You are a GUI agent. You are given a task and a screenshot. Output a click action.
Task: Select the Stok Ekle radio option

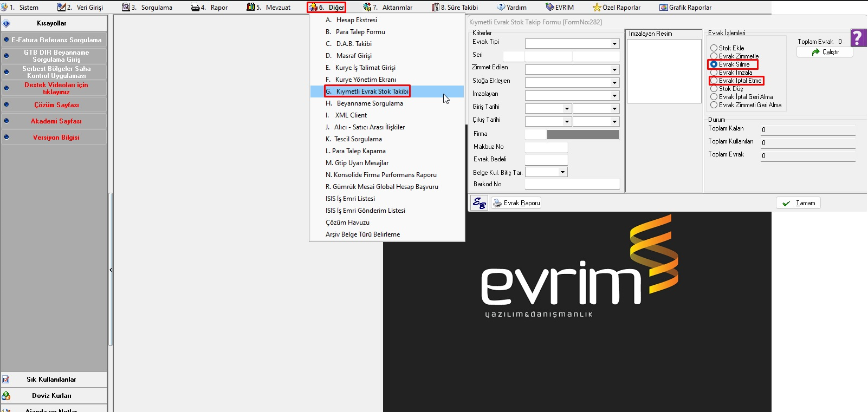pyautogui.click(x=714, y=48)
